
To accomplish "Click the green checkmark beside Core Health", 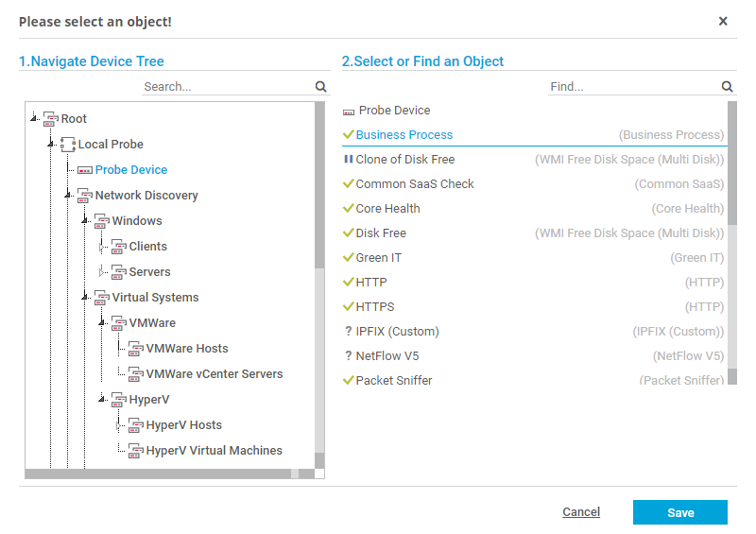I will 348,209.
